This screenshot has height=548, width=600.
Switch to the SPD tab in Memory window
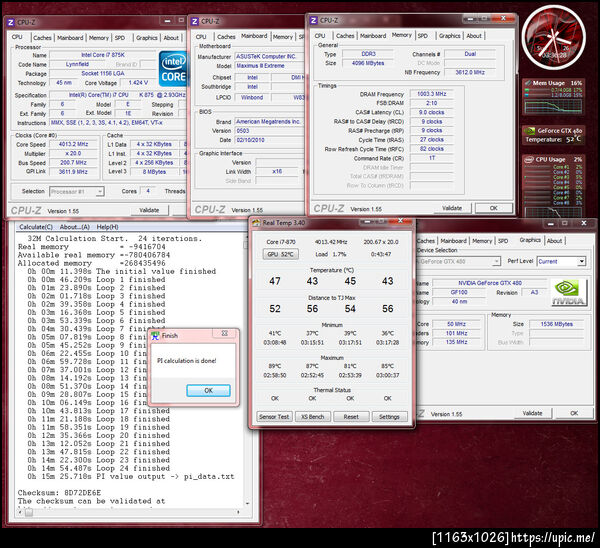[422, 36]
